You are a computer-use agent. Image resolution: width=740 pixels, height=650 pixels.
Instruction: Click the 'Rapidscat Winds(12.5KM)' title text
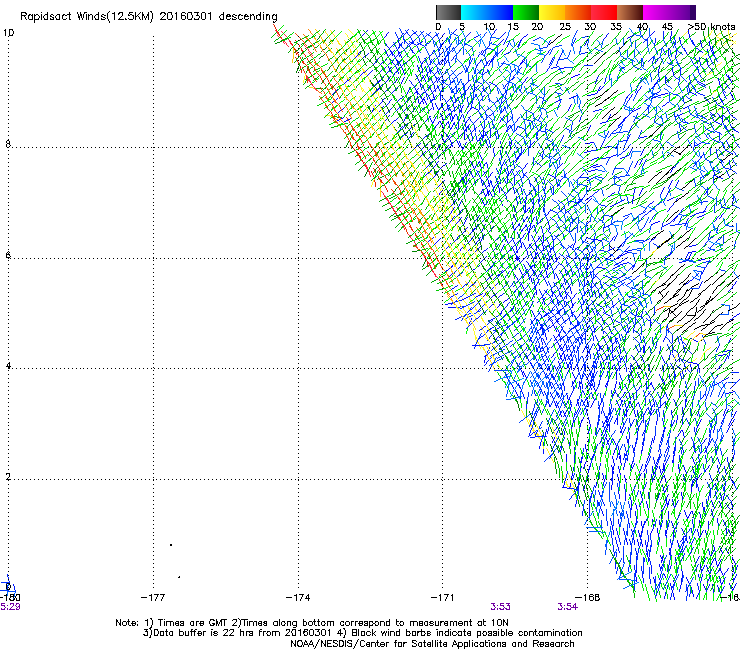87,17
